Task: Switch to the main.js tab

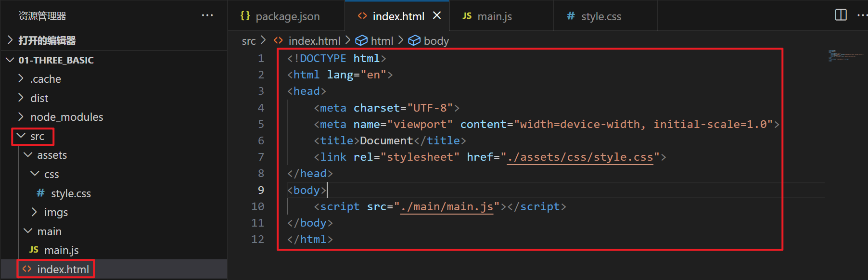Action: click(x=494, y=16)
